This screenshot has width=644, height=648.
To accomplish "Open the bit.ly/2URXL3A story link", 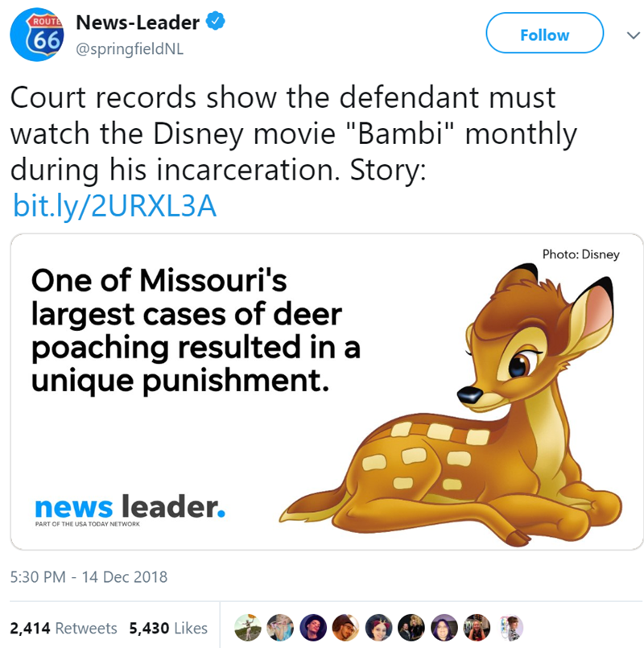I will tap(114, 206).
